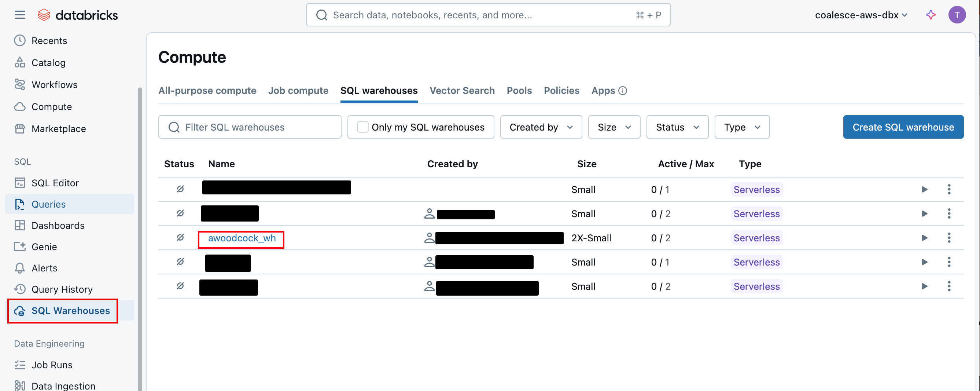Screen dimensions: 980x391
Task: Open SQL Warehouses in the sidebar
Action: 70,311
